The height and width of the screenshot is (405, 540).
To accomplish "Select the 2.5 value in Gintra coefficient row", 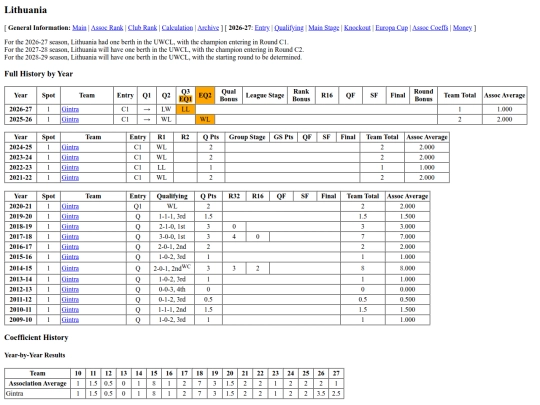I will pos(336,394).
